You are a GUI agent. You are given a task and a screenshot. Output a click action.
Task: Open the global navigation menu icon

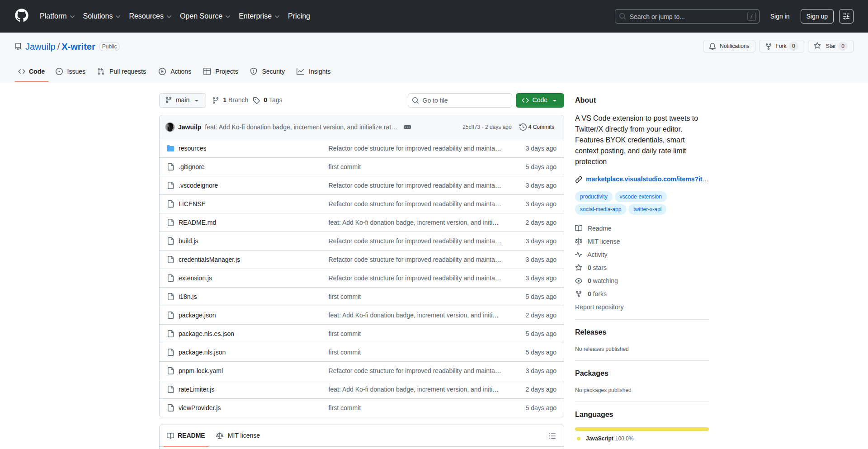pyautogui.click(x=846, y=16)
